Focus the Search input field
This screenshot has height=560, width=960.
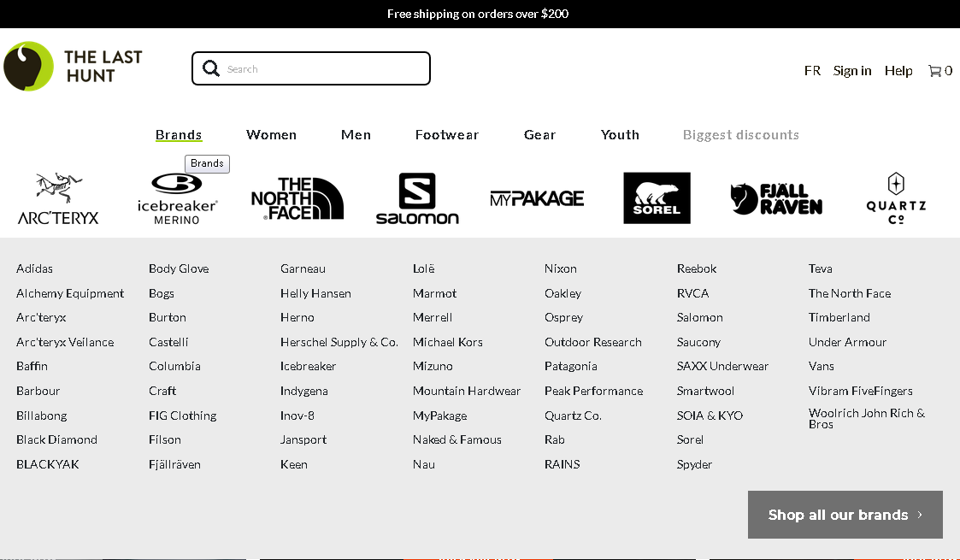(x=325, y=69)
